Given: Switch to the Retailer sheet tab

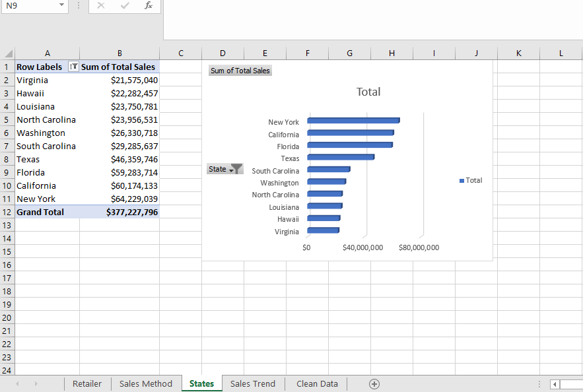Looking at the screenshot, I should pyautogui.click(x=86, y=383).
